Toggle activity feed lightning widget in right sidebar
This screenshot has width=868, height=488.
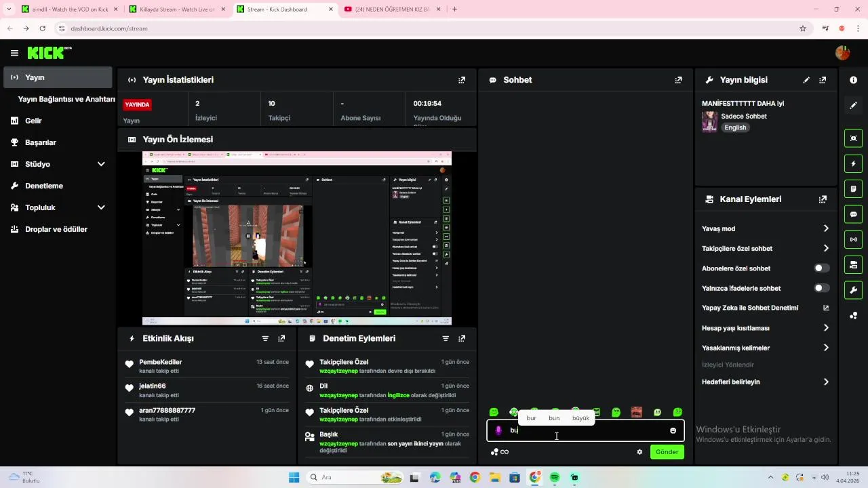853,163
